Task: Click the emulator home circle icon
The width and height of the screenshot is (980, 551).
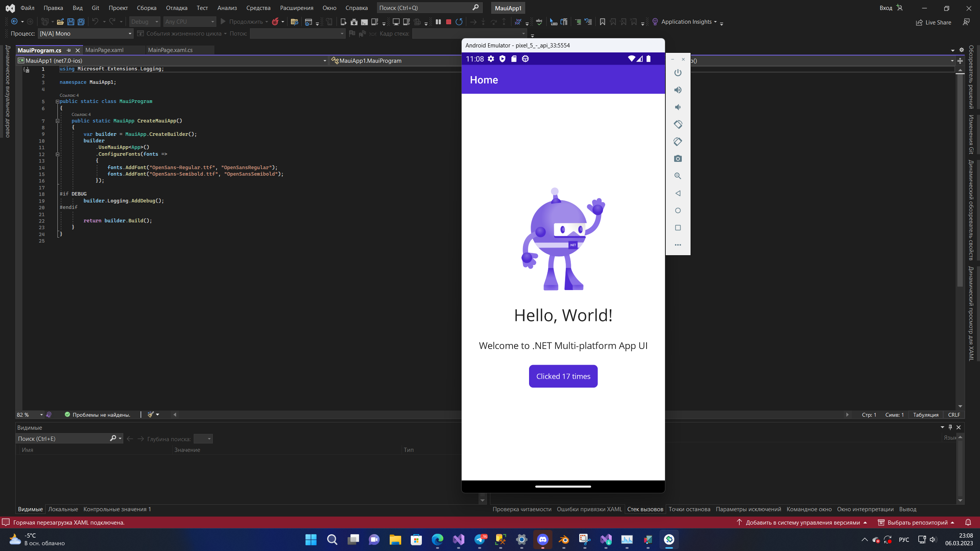Action: coord(678,210)
